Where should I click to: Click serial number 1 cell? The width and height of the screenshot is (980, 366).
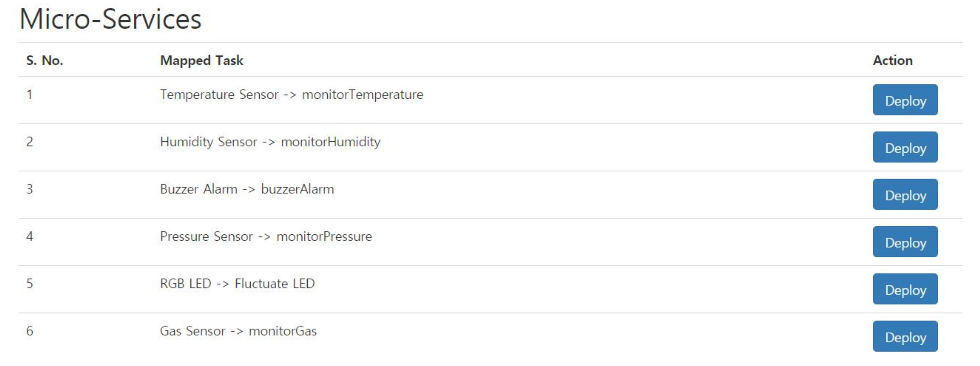pyautogui.click(x=29, y=95)
